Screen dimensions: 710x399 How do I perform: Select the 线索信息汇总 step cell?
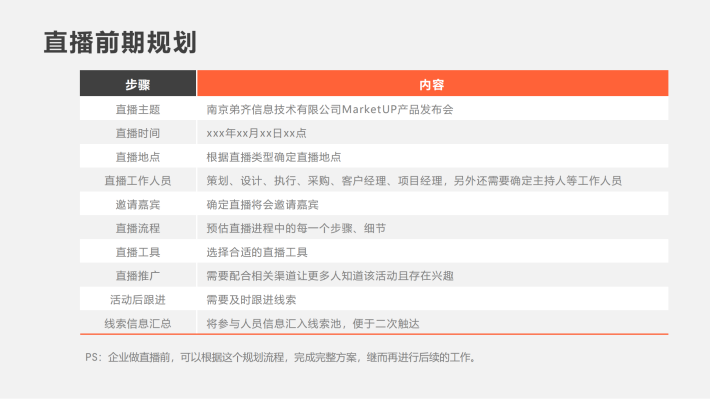pyautogui.click(x=138, y=323)
